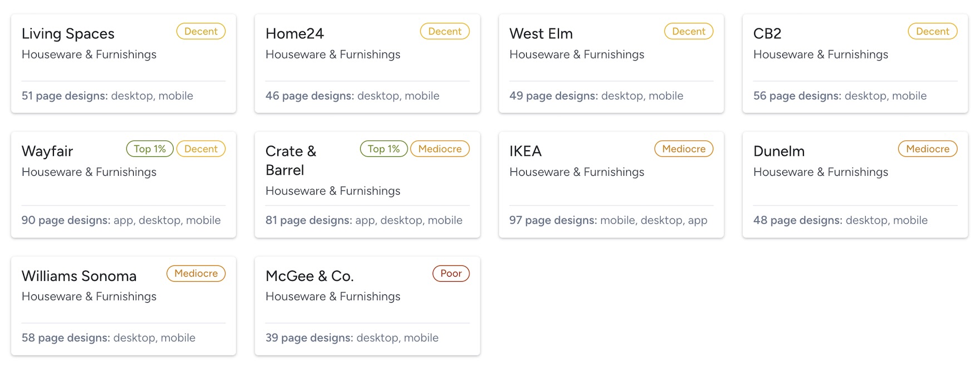Open the IKEA card title
This screenshot has height=369, width=980.
(525, 151)
